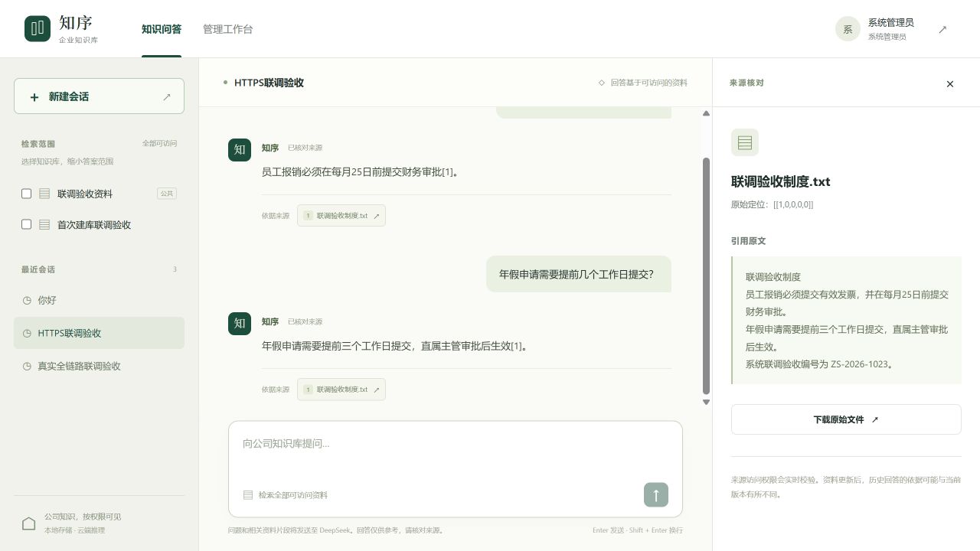980x551 pixels.
Task: Click the 年假申请需要提前几个工作日提交 user message
Action: pyautogui.click(x=579, y=274)
